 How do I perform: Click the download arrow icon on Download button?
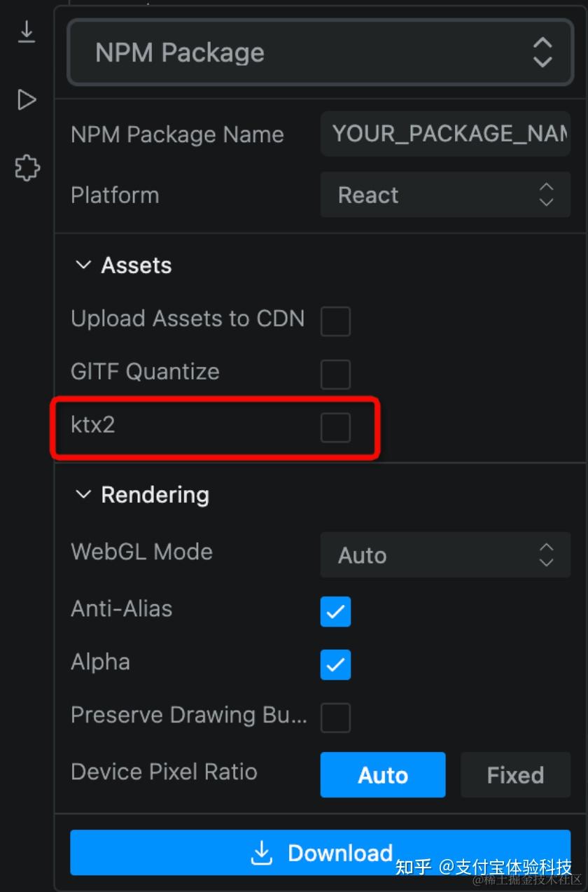pos(262,853)
